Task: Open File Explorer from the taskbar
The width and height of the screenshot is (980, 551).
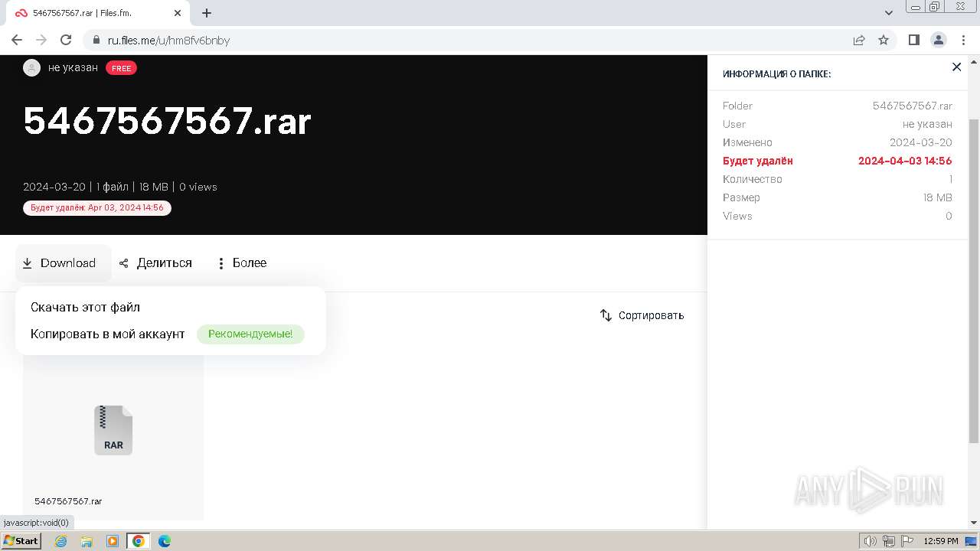Action: [87, 541]
